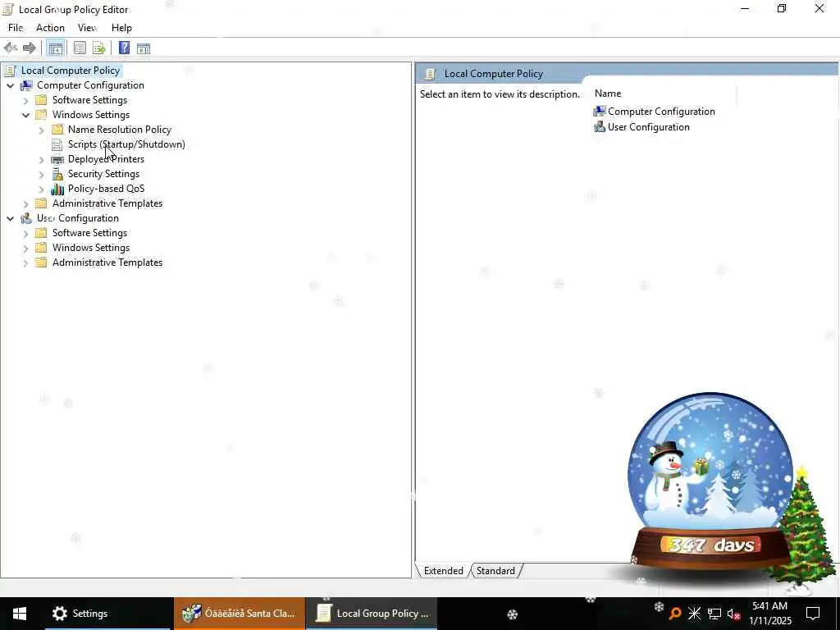
Task: Click the Export List toolbar icon
Action: (x=99, y=48)
